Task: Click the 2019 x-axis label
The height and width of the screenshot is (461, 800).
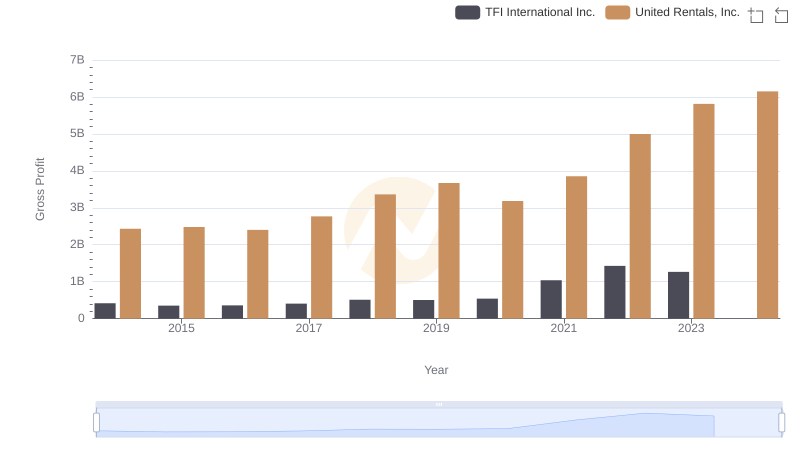Action: pos(436,328)
